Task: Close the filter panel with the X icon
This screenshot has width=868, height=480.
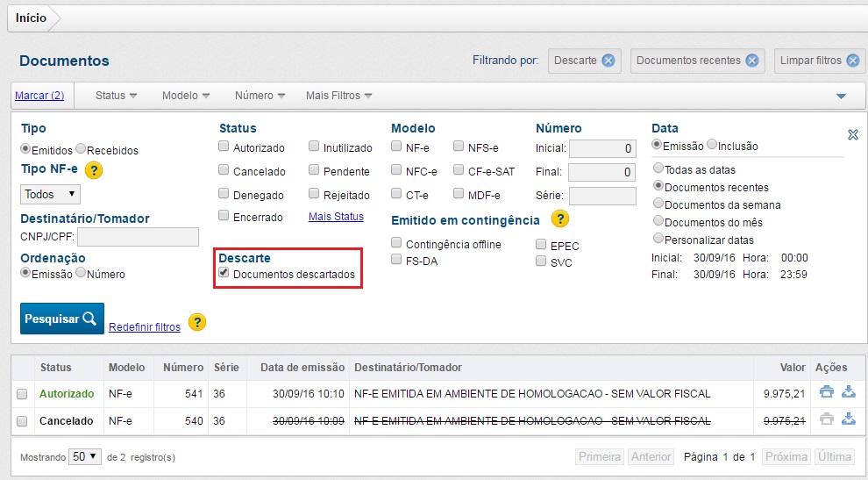Action: [x=852, y=134]
